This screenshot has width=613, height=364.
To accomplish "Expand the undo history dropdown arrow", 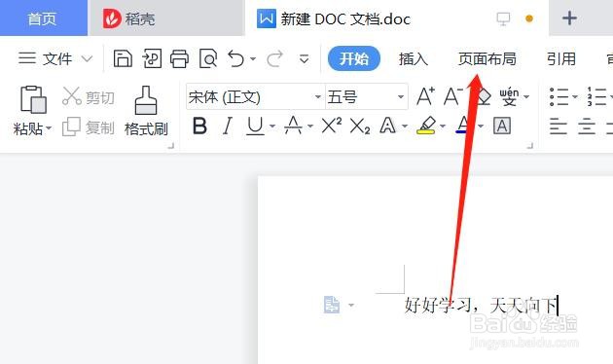I will [253, 59].
